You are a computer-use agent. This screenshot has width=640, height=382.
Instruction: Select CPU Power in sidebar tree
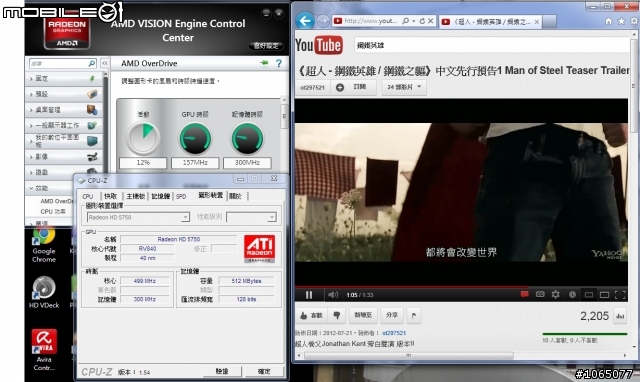click(x=53, y=211)
